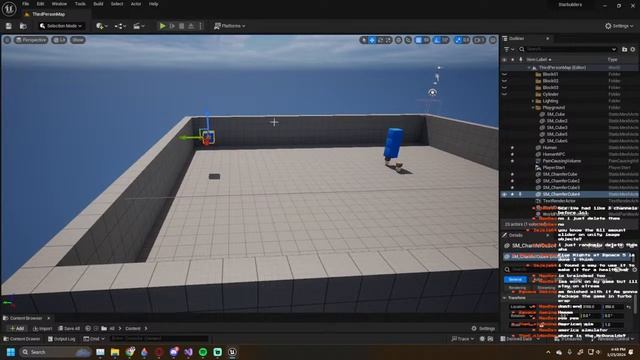This screenshot has width=640, height=360.
Task: Open the Cinematics toolbar dropdown
Action: [x=138, y=26]
